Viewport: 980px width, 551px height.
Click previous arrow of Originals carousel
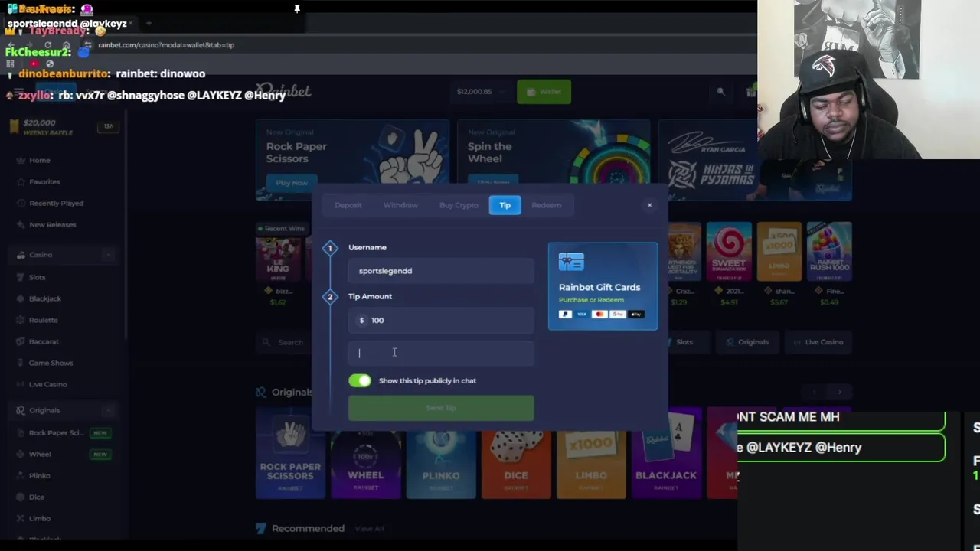(x=815, y=392)
